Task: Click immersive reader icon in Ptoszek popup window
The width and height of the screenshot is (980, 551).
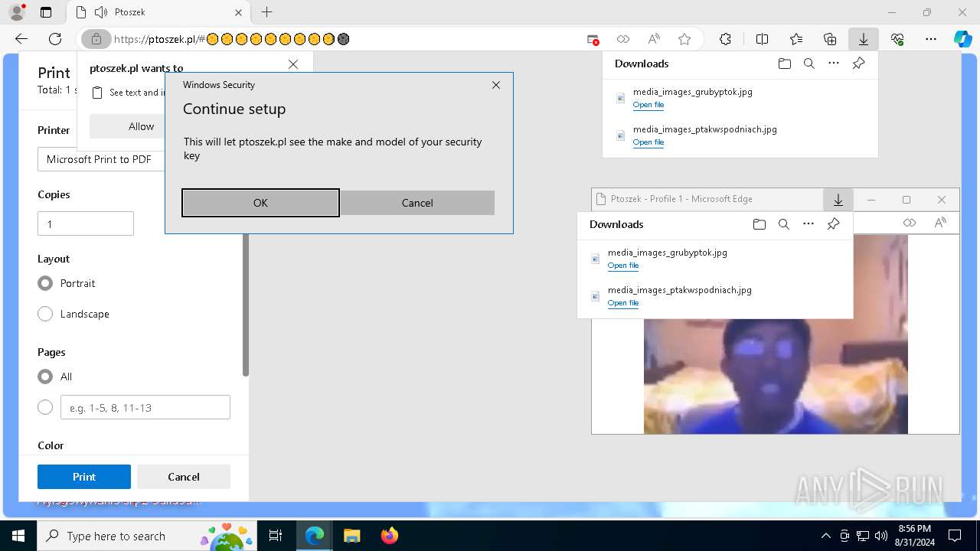Action: [910, 223]
